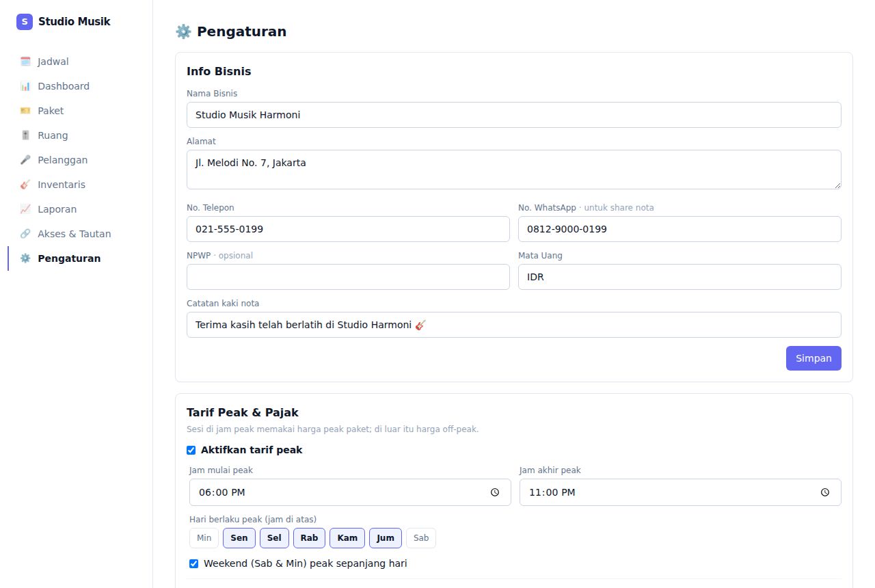This screenshot has height=588, width=875.
Task: Click the Paket ticket icon
Action: tap(25, 111)
